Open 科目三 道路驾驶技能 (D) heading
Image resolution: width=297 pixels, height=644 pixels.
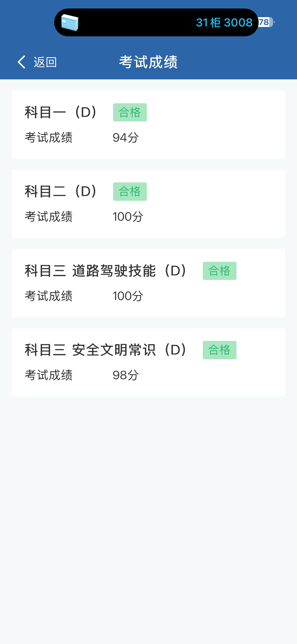(106, 271)
